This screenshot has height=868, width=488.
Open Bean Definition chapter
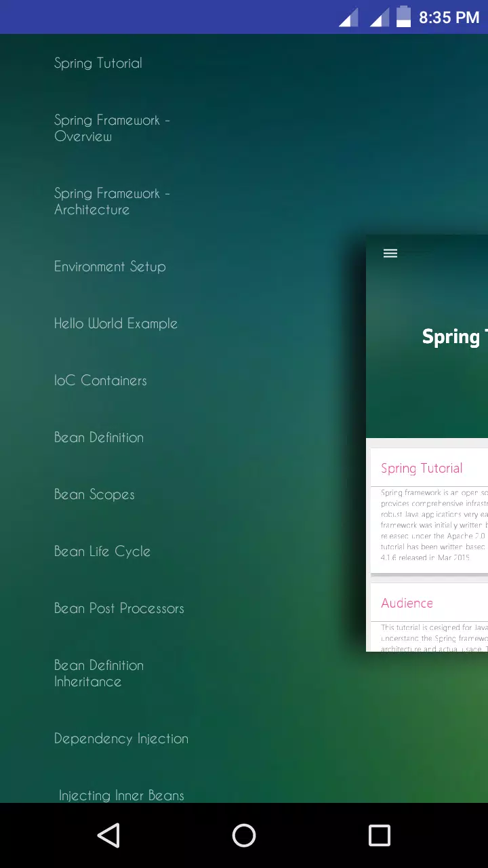pos(99,437)
